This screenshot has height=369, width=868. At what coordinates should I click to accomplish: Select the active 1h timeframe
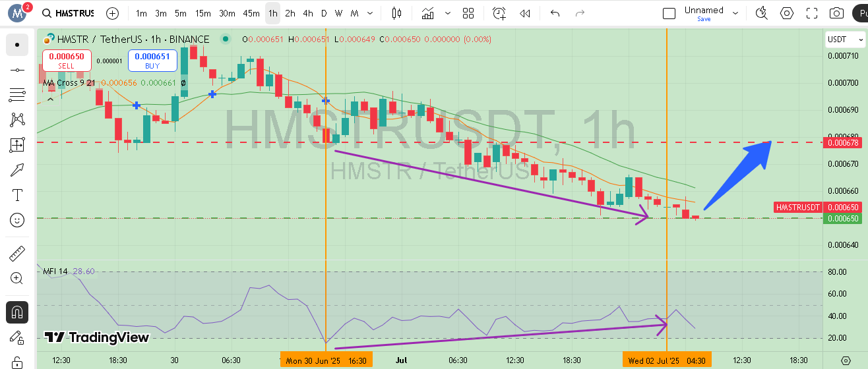(272, 13)
